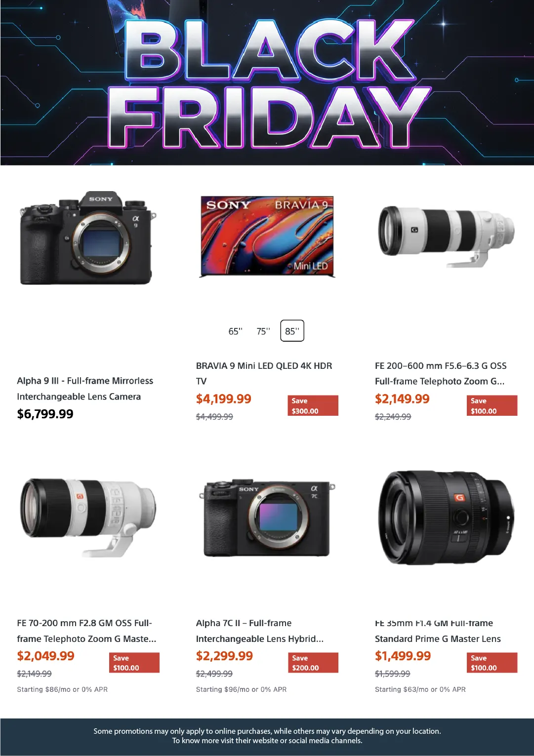The image size is (534, 756).
Task: Open the FE 200–600 mm lens image
Action: (446, 236)
